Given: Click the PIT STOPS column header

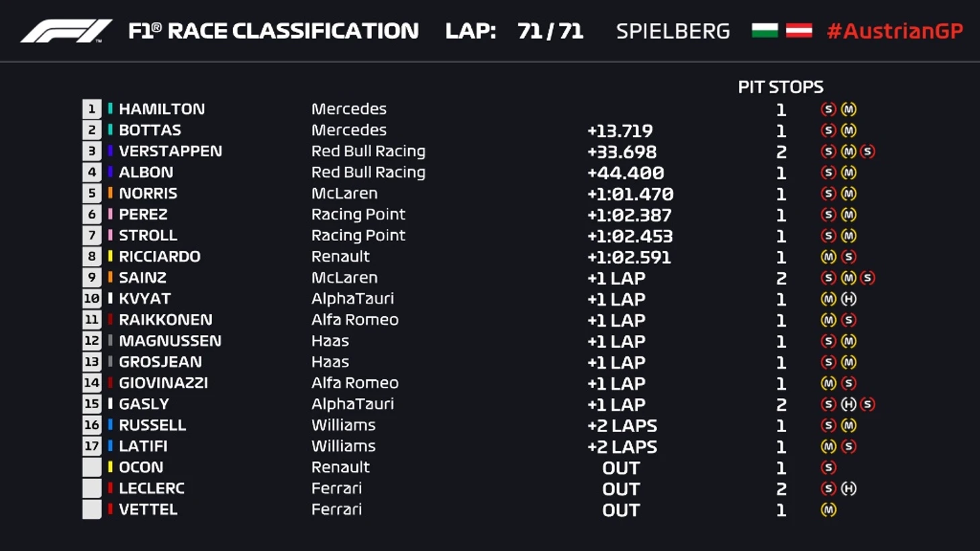Looking at the screenshot, I should 781,87.
